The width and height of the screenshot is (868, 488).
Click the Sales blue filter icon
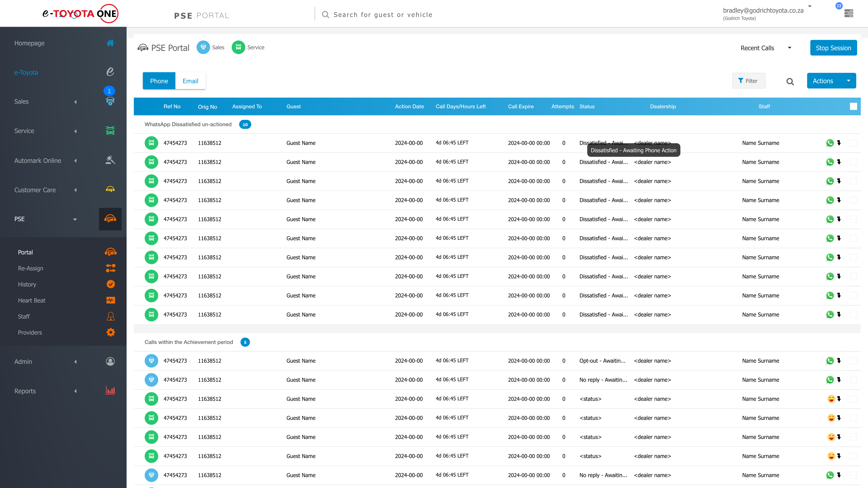[203, 47]
